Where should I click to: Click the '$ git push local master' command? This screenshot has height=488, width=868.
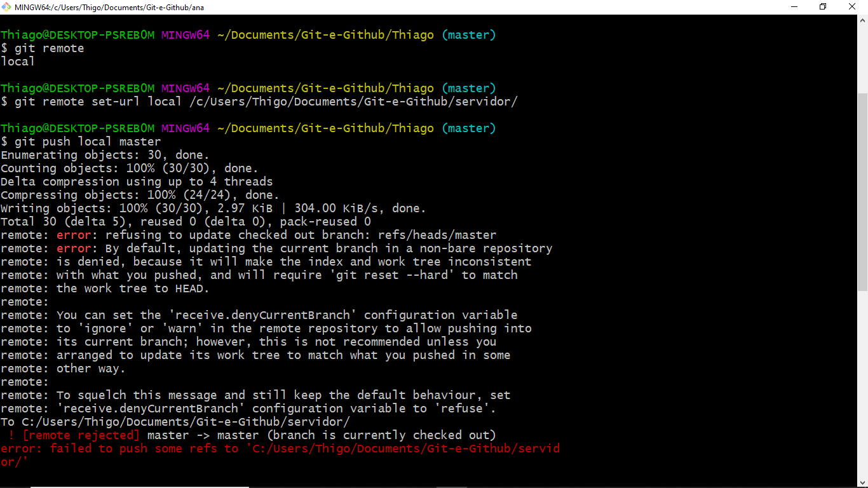(81, 142)
